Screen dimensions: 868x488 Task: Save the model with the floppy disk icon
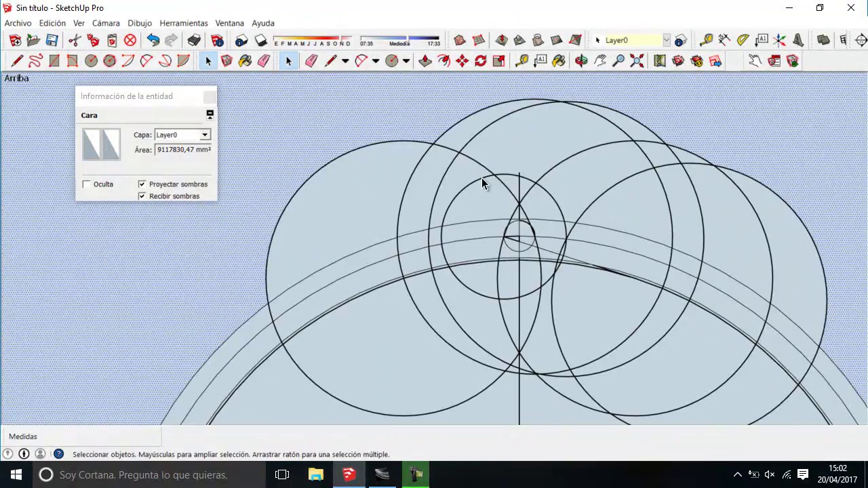(52, 41)
